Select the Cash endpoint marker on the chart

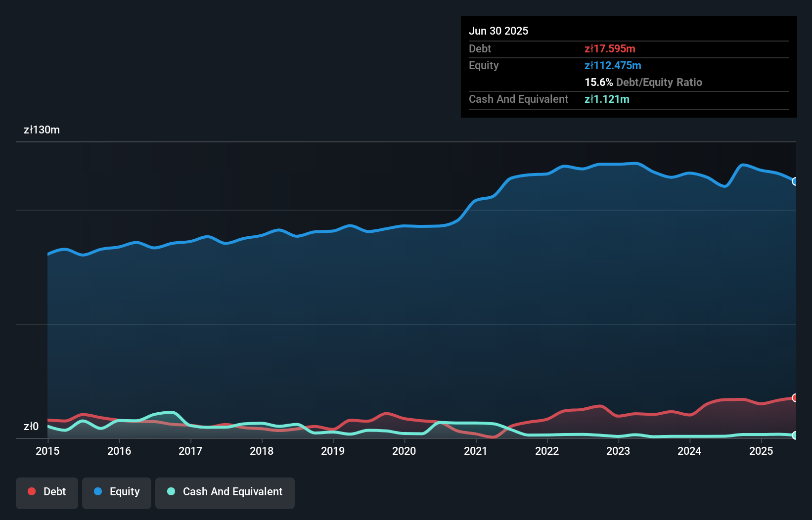(x=795, y=436)
